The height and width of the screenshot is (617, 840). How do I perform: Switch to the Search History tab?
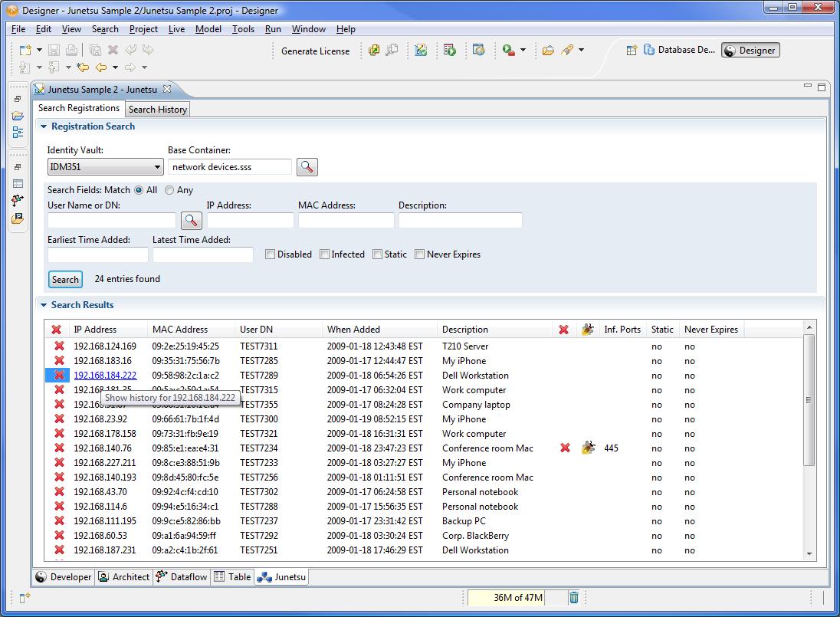(x=157, y=110)
